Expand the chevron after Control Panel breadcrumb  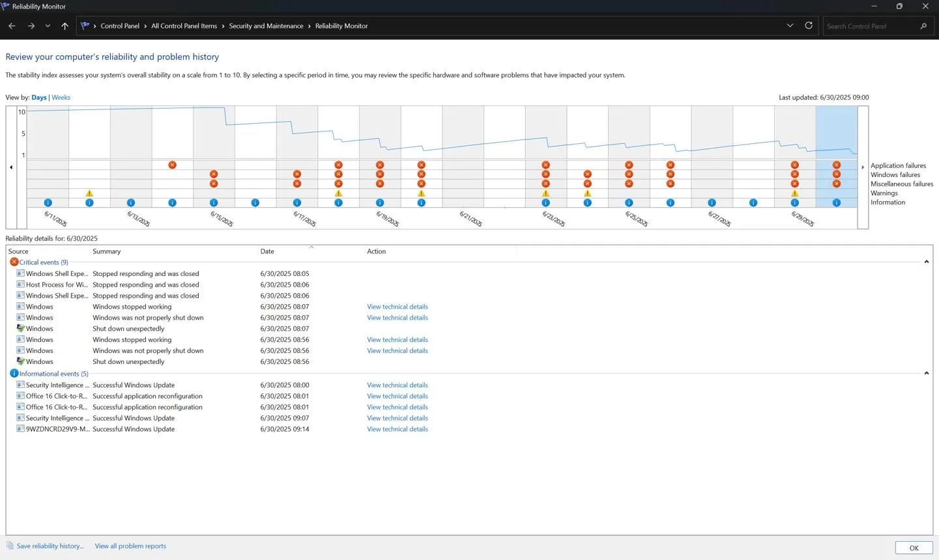pos(145,26)
